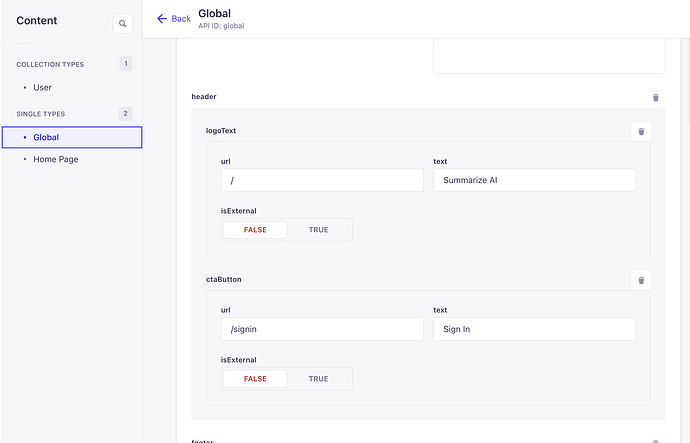690x443 pixels.
Task: Open the Home Page single type
Action: (55, 159)
